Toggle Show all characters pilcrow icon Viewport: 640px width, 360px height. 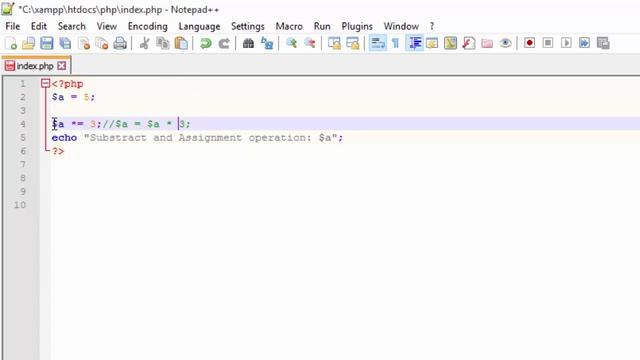coord(395,43)
